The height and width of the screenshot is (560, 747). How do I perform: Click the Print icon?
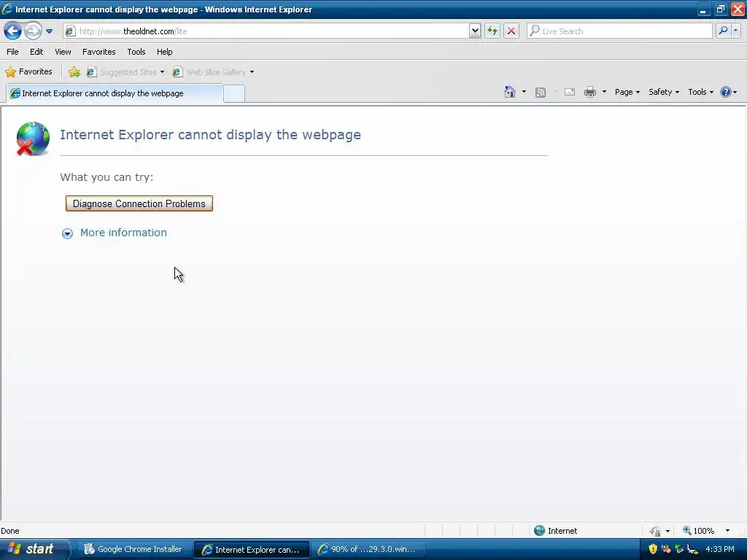coord(589,93)
